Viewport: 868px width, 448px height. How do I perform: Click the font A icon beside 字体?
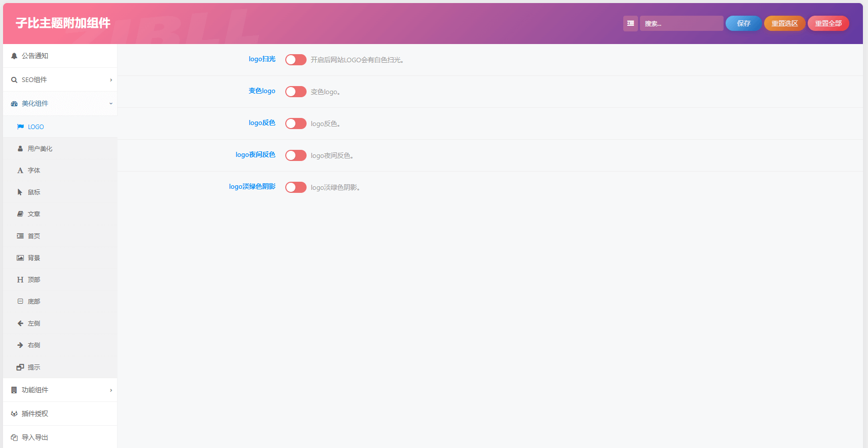(x=20, y=171)
